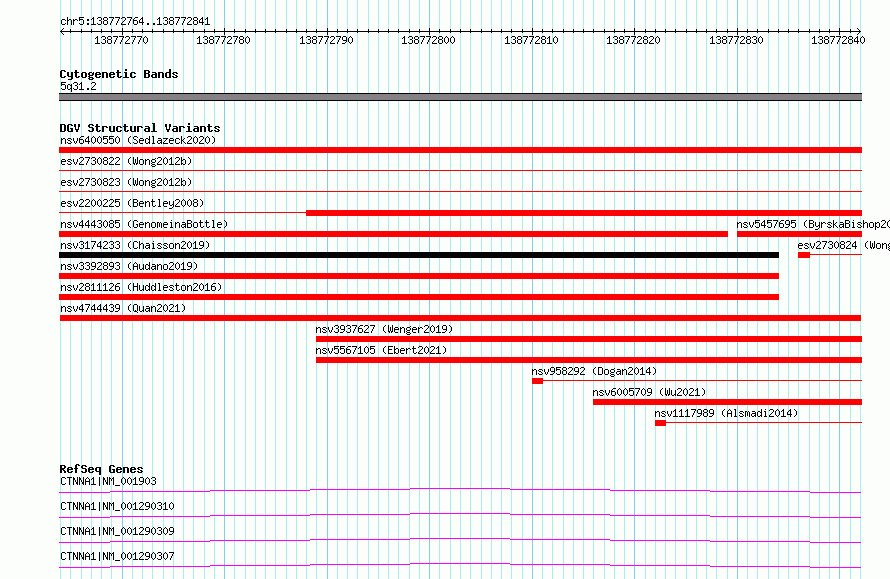Select ruler position 138772810
Image resolution: width=890 pixels, height=579 pixels.
531,40
